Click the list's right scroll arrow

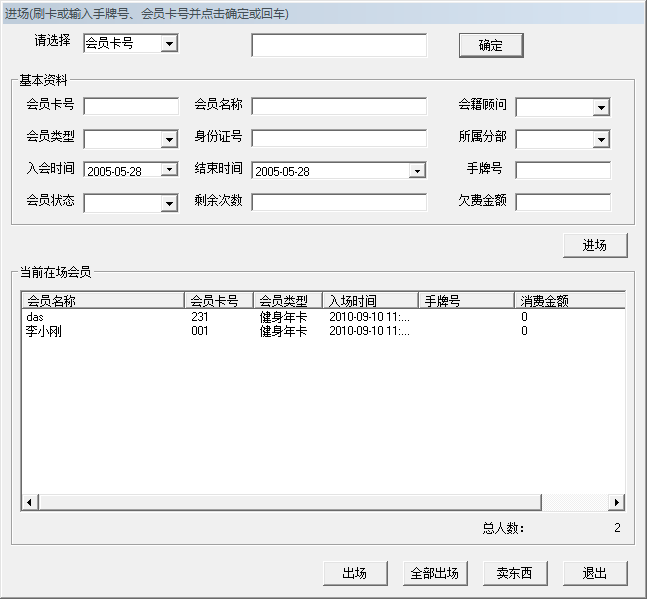pos(616,502)
